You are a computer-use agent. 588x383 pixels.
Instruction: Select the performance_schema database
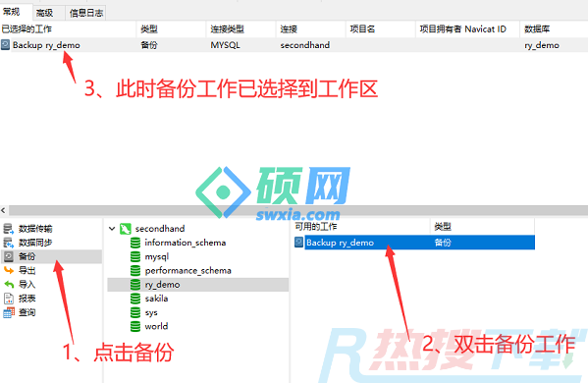point(187,270)
